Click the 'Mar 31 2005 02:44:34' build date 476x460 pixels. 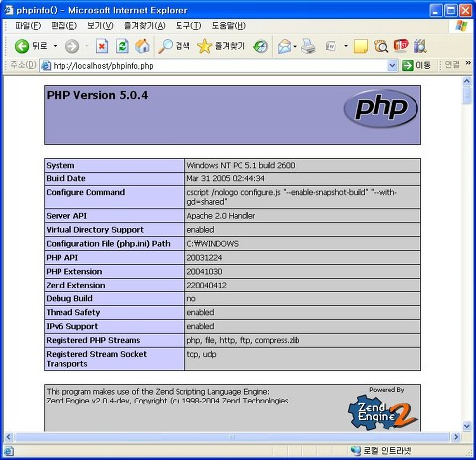pyautogui.click(x=225, y=178)
